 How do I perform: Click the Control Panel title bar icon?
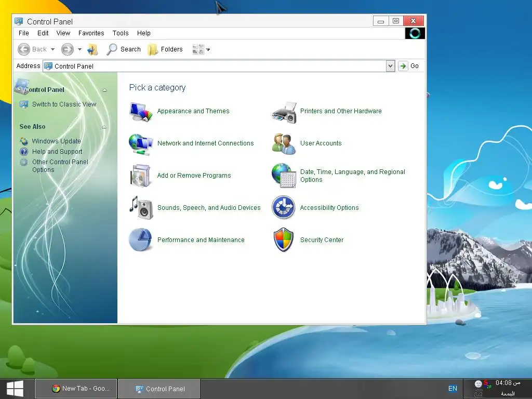tap(19, 21)
